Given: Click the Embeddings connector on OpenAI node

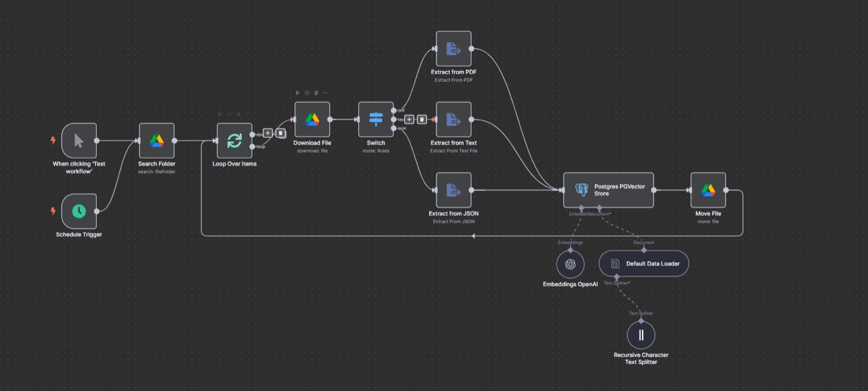Looking at the screenshot, I should [570, 249].
